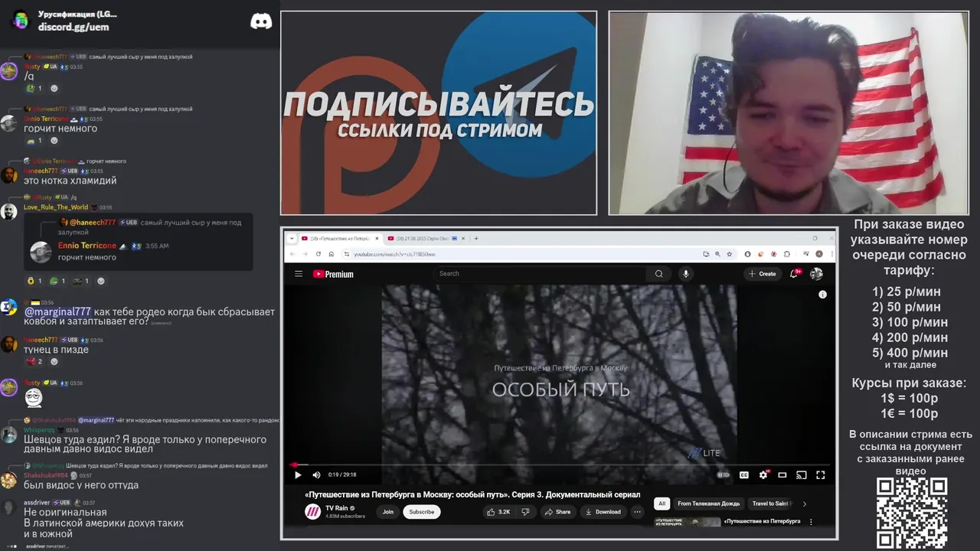Click the discord.gg/uem invite text
Screen dimensions: 980x551
(x=73, y=27)
